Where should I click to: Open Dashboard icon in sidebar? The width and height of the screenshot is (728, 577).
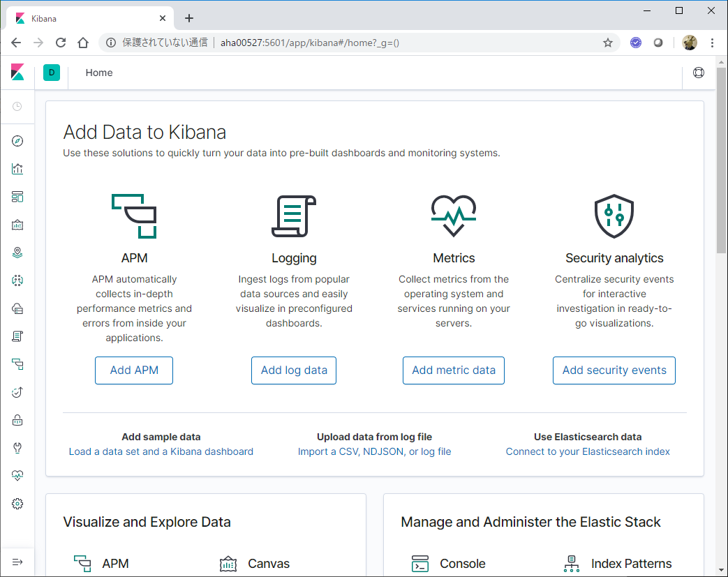coord(17,197)
